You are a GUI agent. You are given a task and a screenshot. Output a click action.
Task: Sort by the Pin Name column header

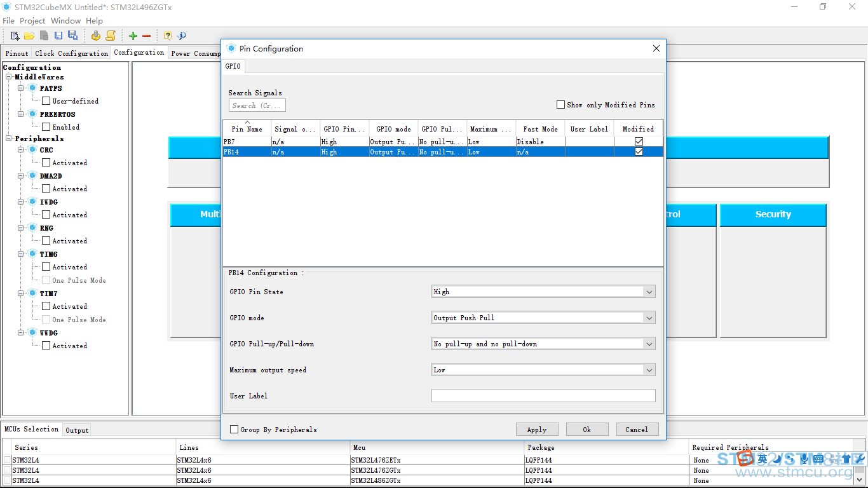point(247,128)
